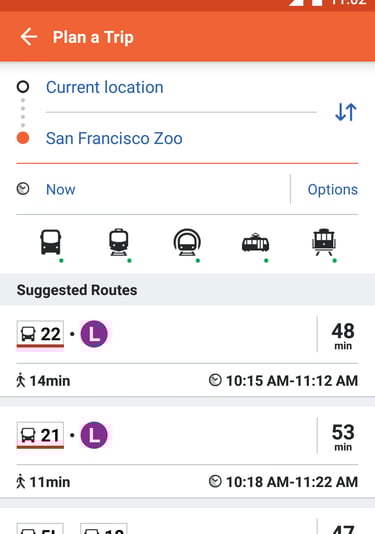Swap origin and destination with arrows icon

tap(346, 112)
